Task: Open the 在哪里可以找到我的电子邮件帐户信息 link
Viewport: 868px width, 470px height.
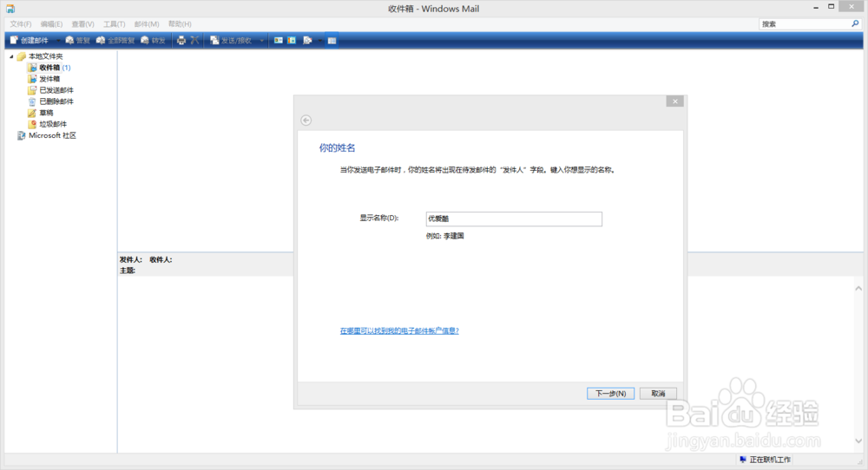Action: (x=399, y=330)
